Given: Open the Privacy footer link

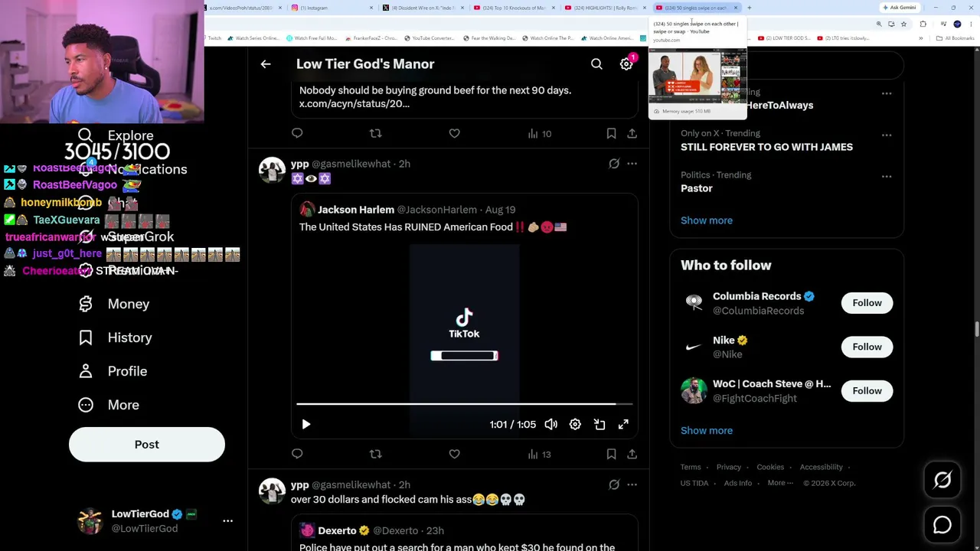Looking at the screenshot, I should point(729,467).
